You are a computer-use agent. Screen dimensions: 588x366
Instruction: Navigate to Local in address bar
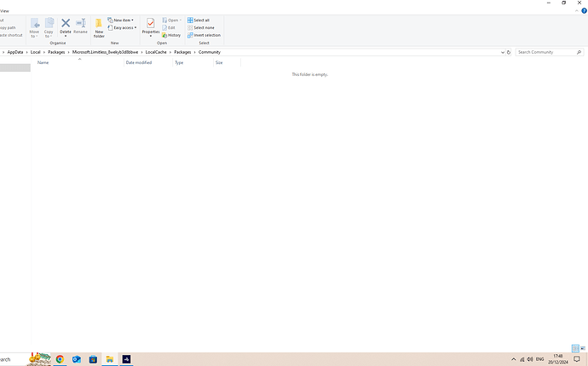coord(35,52)
